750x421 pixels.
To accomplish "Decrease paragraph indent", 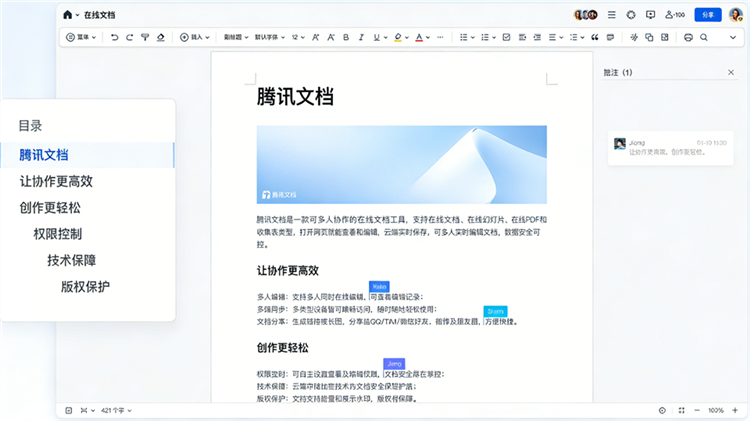I will (x=522, y=37).
